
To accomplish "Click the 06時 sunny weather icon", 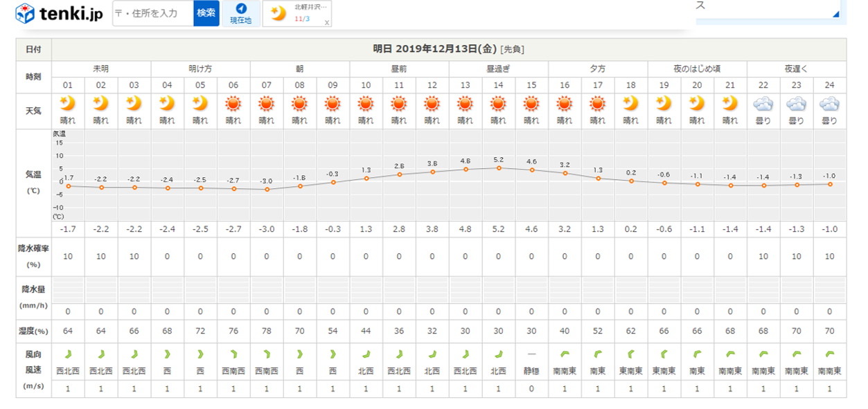I will tap(233, 104).
